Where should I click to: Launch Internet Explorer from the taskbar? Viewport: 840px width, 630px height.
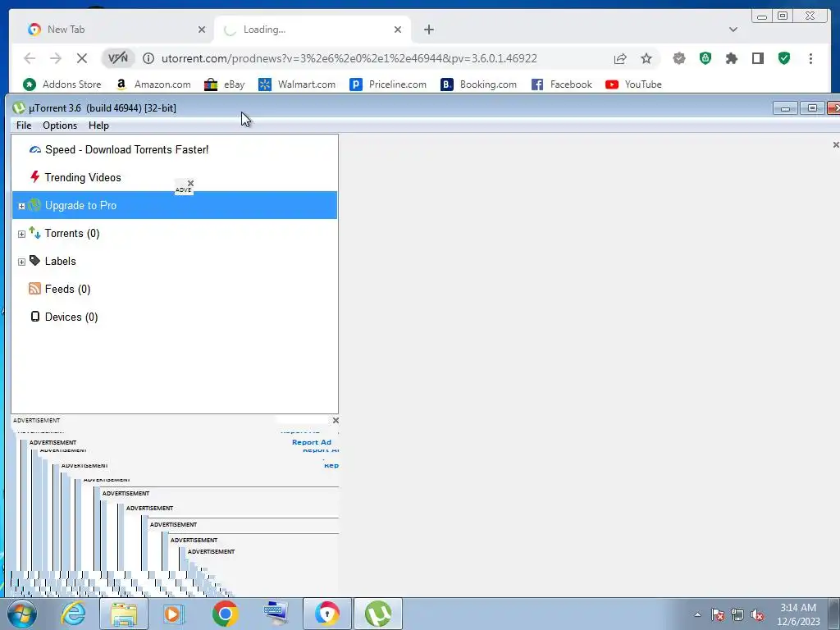[73, 614]
